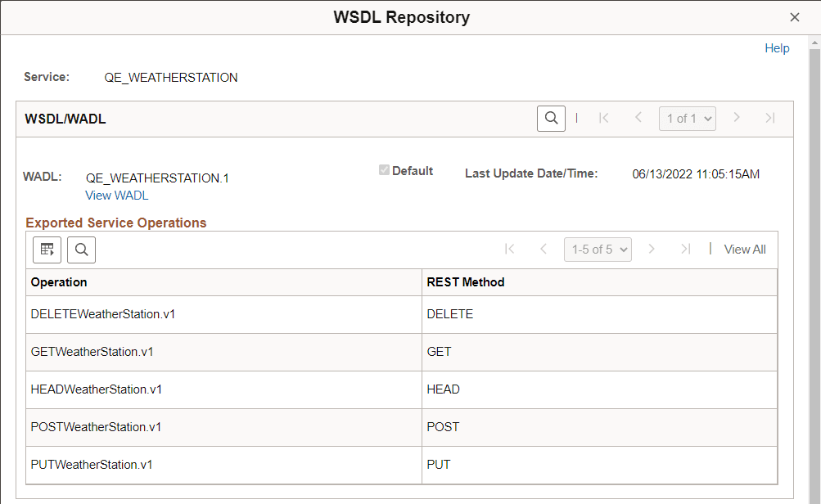Open the Find search for WSDL/WADL records
The image size is (821, 504).
550,118
